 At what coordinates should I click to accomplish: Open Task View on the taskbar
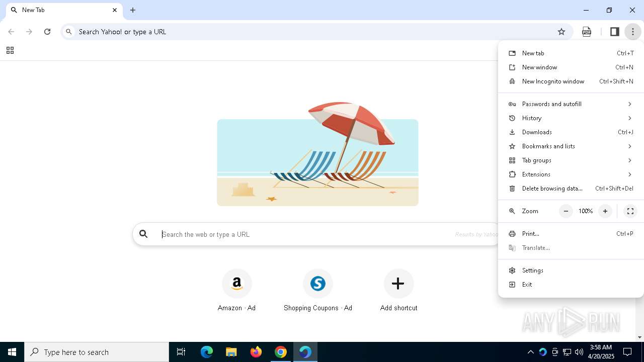pos(181,352)
